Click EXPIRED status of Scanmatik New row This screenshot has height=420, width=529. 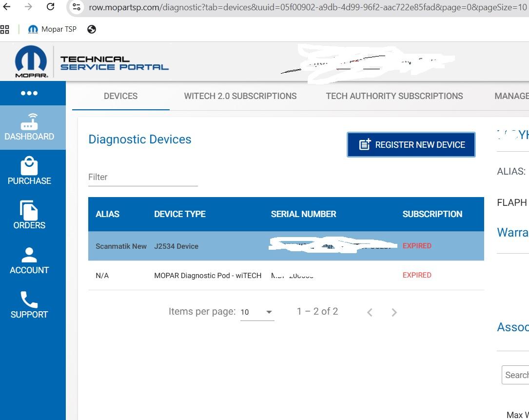[x=417, y=246]
